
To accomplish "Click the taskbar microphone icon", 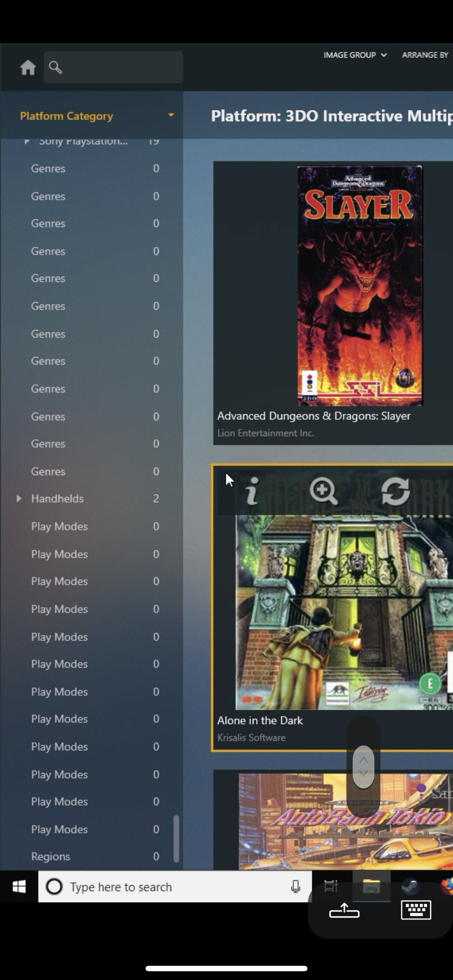I will 295,887.
